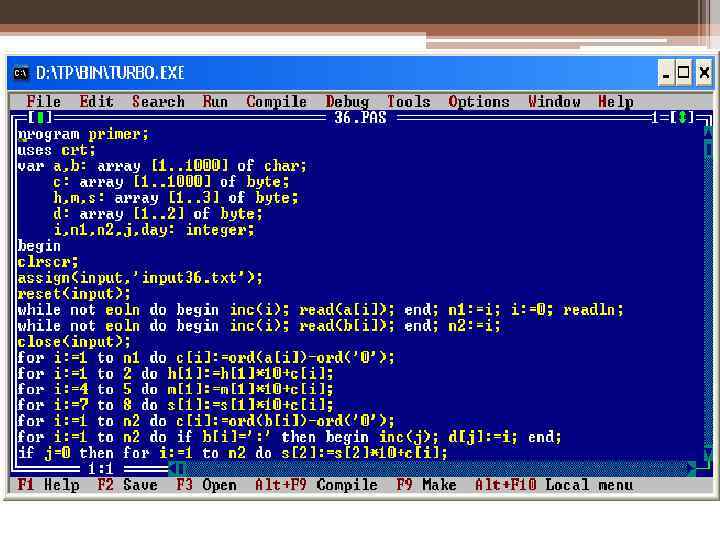The height and width of the screenshot is (540, 720).
Task: Click Alt+F9 Compile in the status bar
Action: pos(316,485)
